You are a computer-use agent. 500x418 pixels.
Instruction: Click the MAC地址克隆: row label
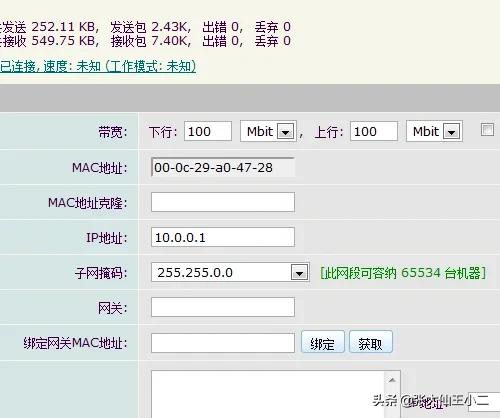point(88,203)
